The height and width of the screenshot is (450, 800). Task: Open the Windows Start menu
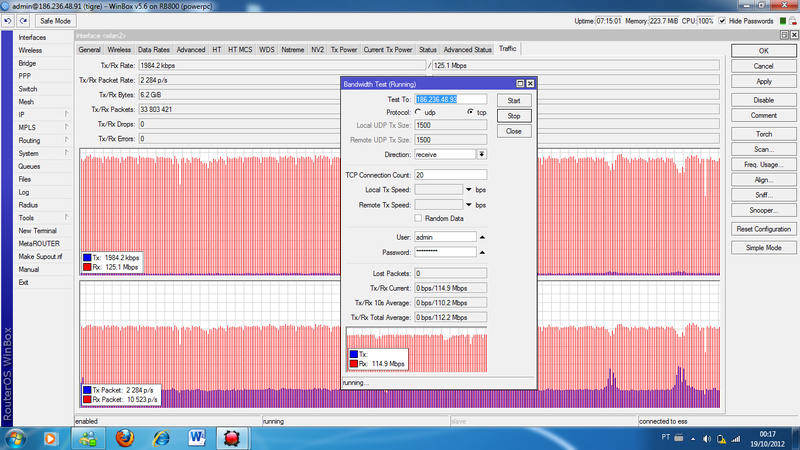click(x=15, y=438)
